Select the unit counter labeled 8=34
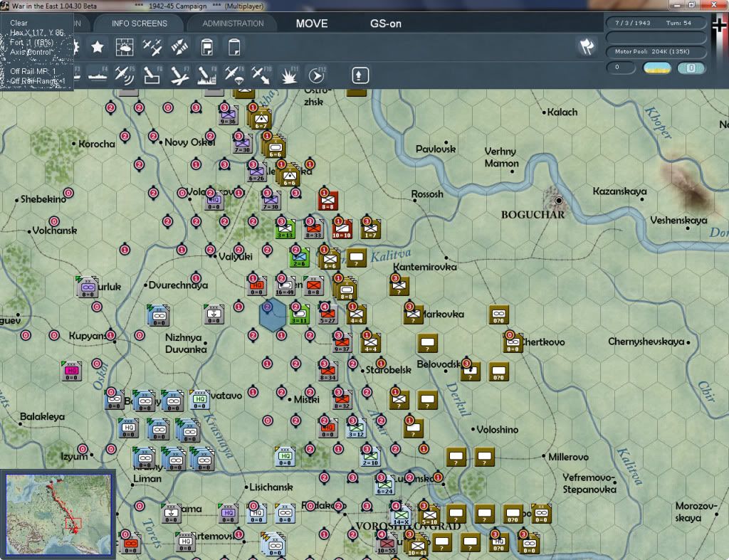The image size is (729, 560). point(327,371)
